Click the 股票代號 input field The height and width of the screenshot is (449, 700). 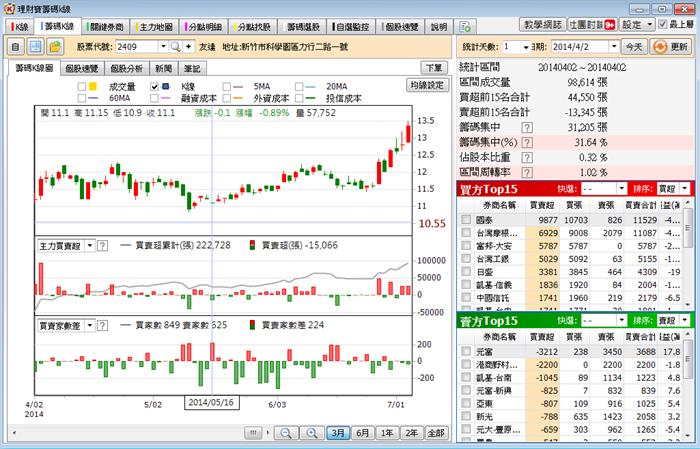pos(140,47)
